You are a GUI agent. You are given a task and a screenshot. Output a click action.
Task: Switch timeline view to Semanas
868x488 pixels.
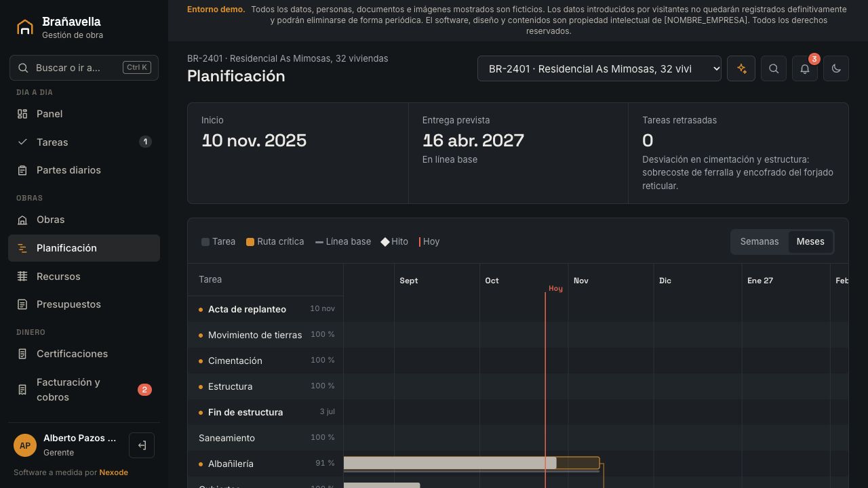point(759,242)
